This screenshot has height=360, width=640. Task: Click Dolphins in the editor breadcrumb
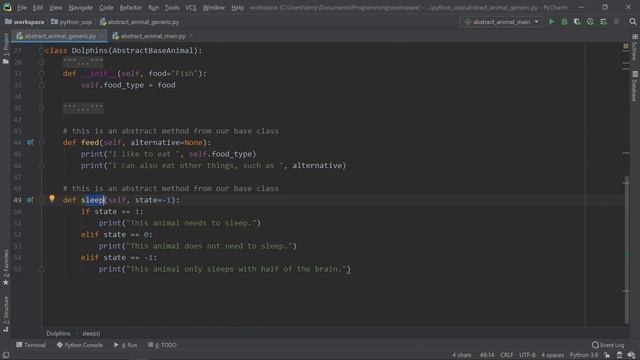(x=58, y=334)
